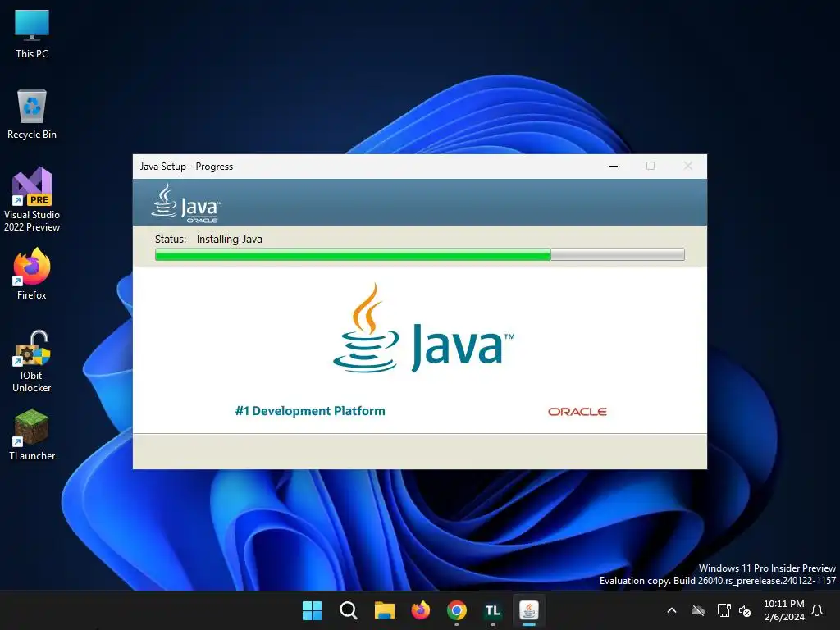The image size is (840, 630).
Task: Open the IObit Unlocker desktop shortcut
Action: (x=32, y=361)
